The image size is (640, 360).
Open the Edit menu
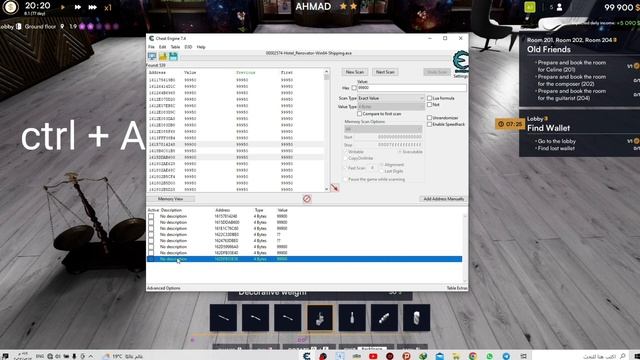click(x=162, y=47)
